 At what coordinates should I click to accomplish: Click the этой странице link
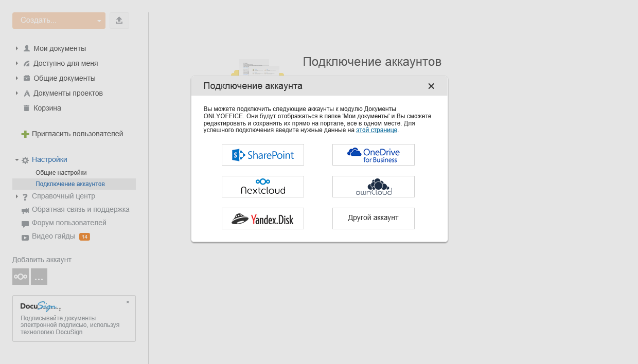point(377,130)
